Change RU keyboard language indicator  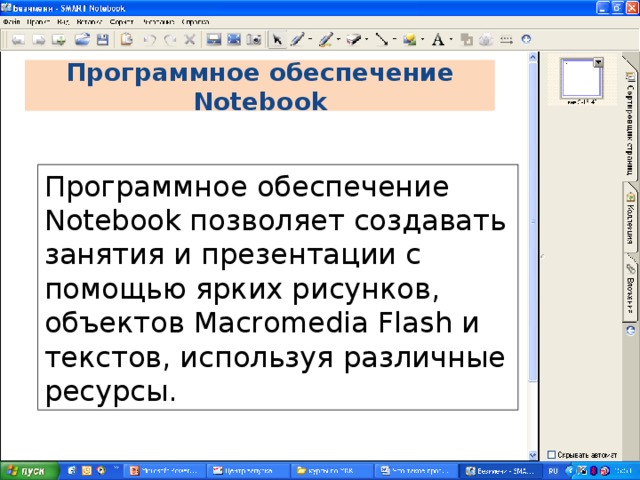coord(553,471)
